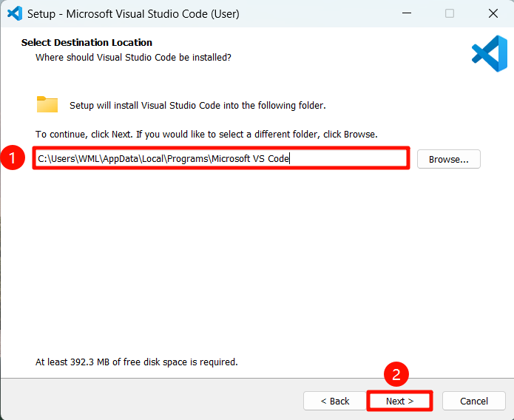Click the VS Code icon in title bar
This screenshot has height=420, width=514.
(15, 14)
